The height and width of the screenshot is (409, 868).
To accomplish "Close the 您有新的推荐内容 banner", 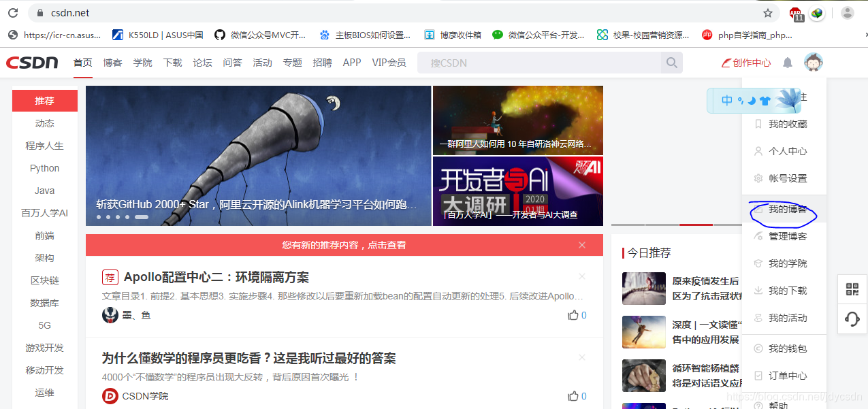I will point(582,245).
